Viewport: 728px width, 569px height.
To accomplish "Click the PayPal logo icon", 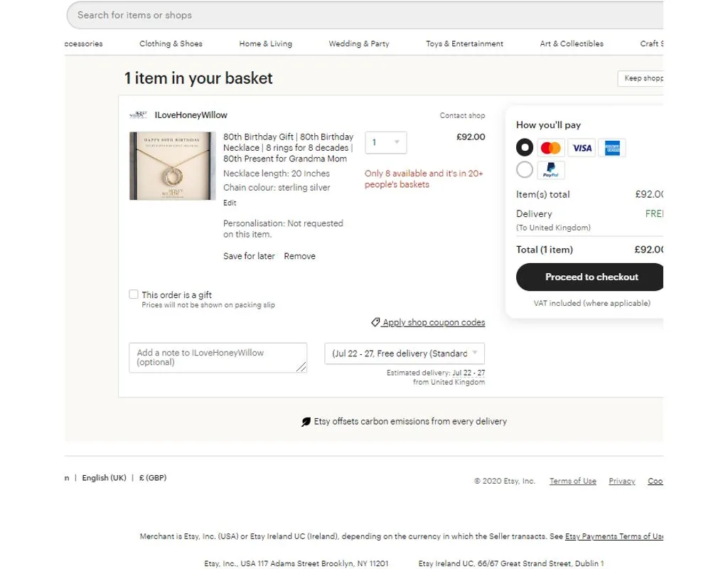I will pyautogui.click(x=551, y=170).
